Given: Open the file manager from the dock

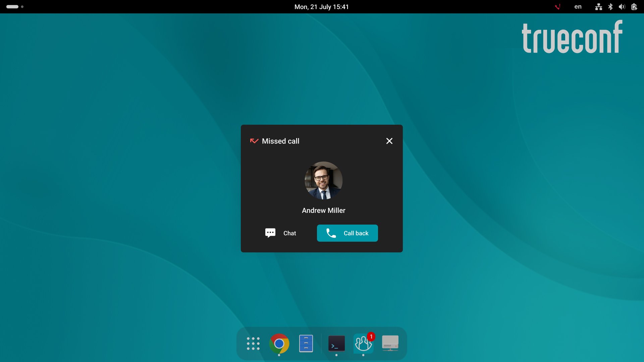Looking at the screenshot, I should [x=306, y=344].
